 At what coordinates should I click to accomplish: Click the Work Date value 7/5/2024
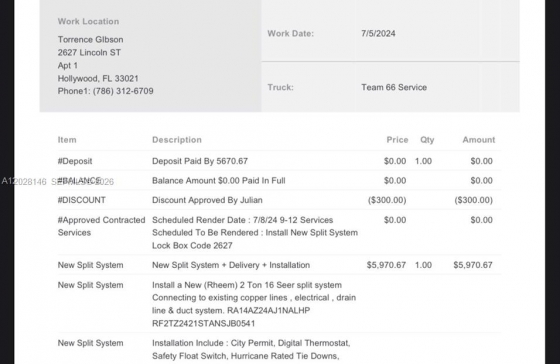click(x=378, y=34)
